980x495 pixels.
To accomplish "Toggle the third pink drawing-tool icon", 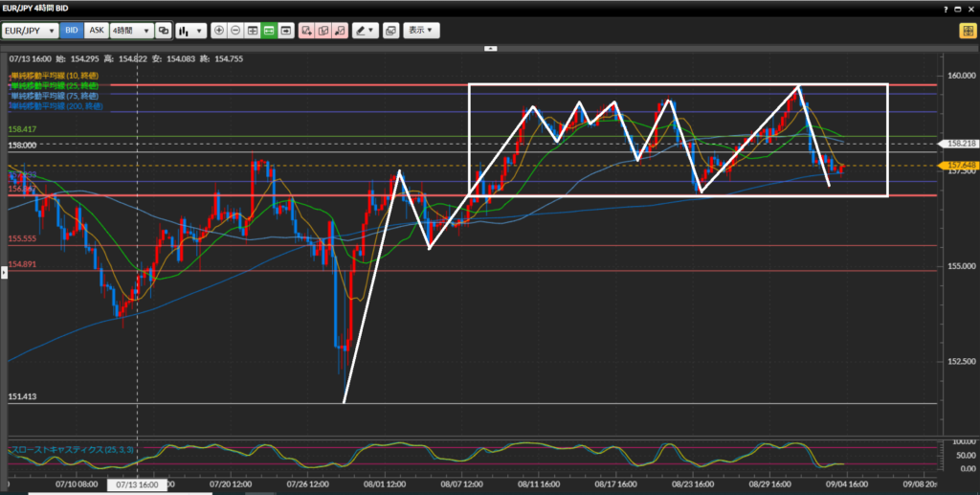I will [340, 31].
